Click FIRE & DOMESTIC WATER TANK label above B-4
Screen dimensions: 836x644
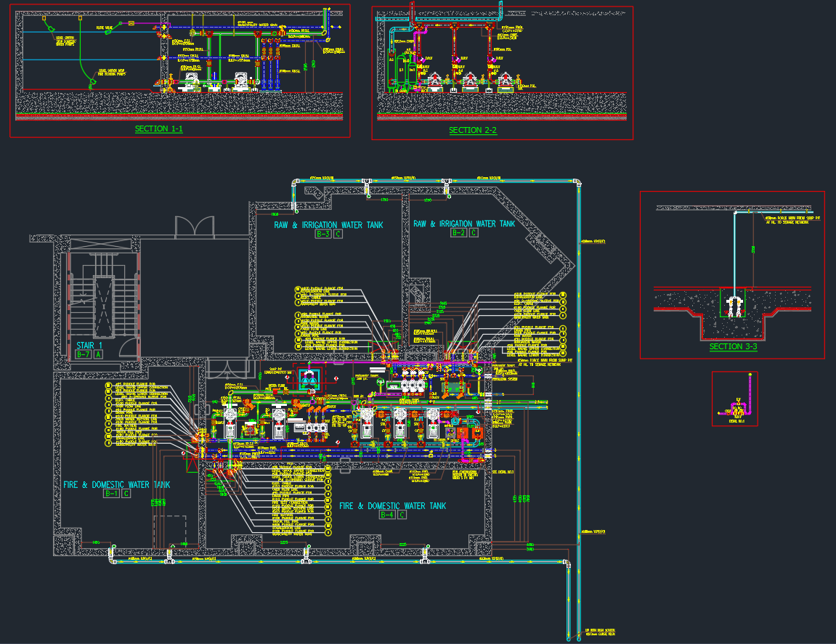393,506
